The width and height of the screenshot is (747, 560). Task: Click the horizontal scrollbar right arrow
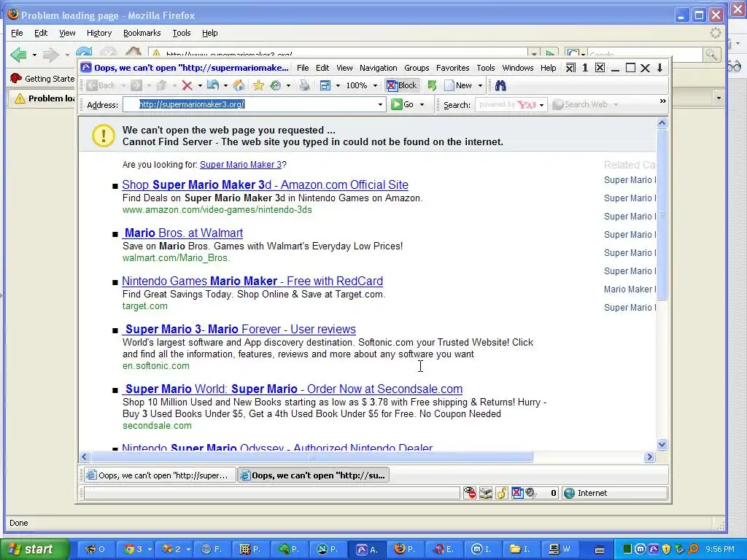649,456
